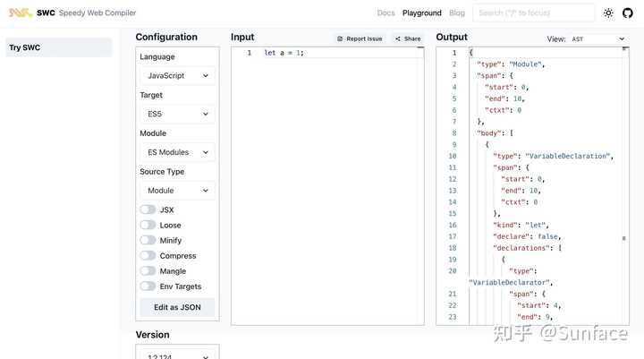Open the Source Type dropdown showing Module
This screenshot has height=359, width=644.
(177, 191)
